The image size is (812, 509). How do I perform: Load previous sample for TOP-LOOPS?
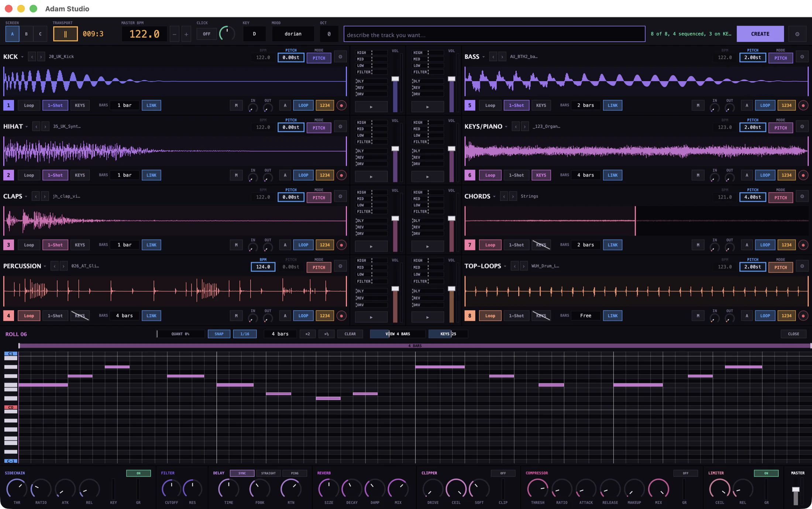point(515,266)
